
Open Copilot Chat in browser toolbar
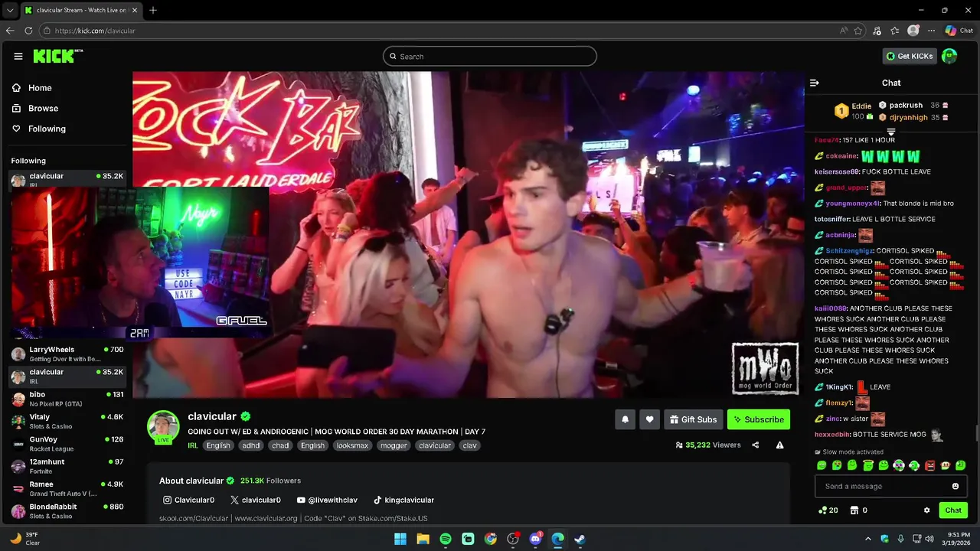tap(959, 31)
